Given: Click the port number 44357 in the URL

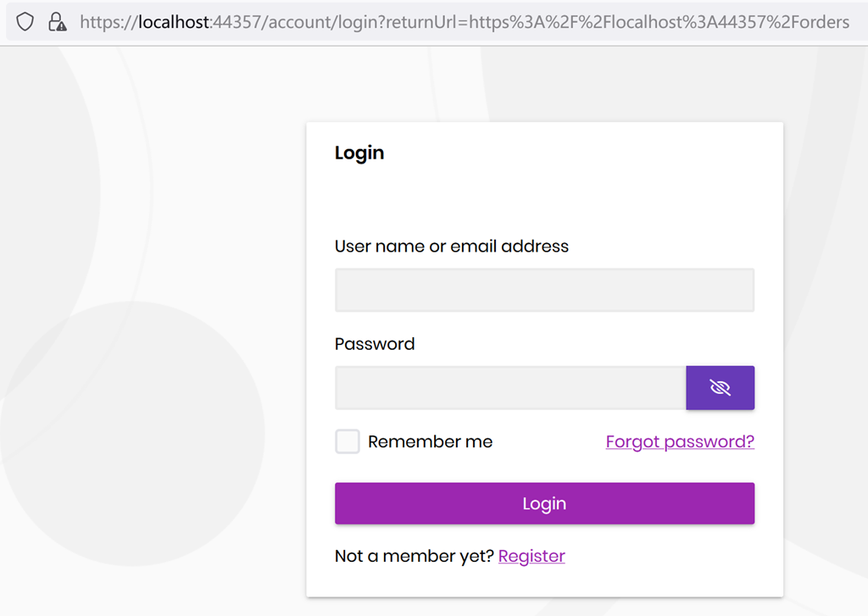Looking at the screenshot, I should coord(236,22).
